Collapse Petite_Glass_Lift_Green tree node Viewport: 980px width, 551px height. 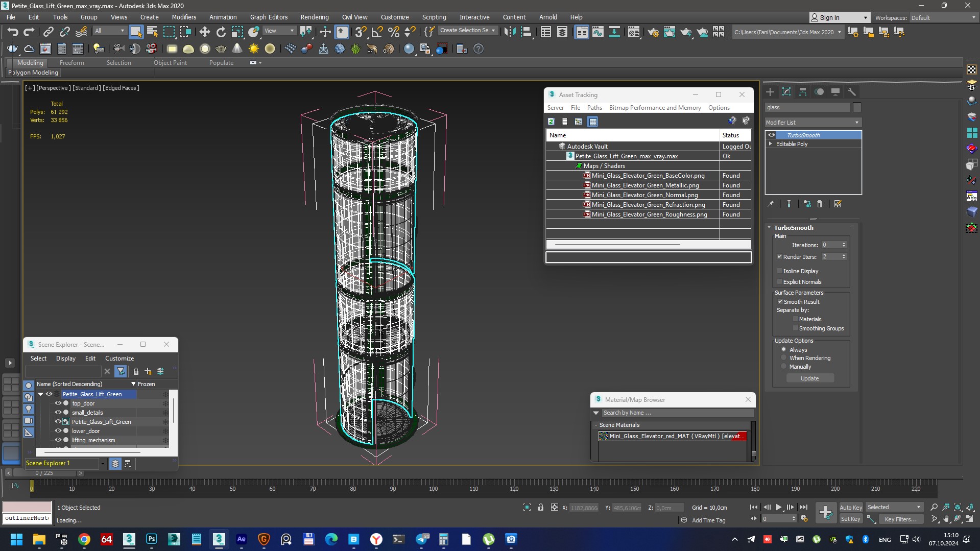[x=40, y=394]
